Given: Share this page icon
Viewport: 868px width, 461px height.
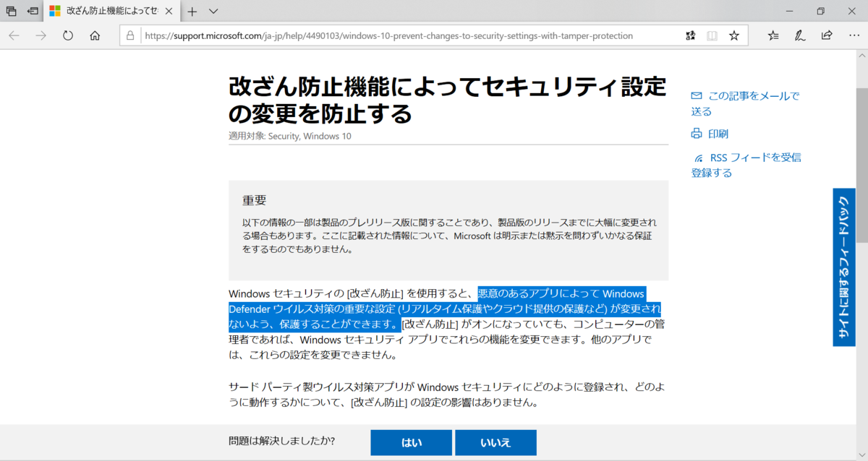Looking at the screenshot, I should pos(827,35).
